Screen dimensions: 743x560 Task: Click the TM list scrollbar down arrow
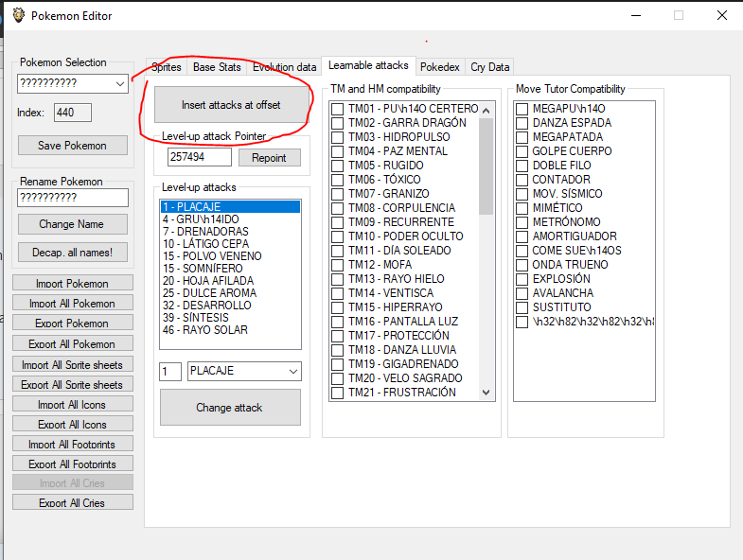click(x=486, y=393)
